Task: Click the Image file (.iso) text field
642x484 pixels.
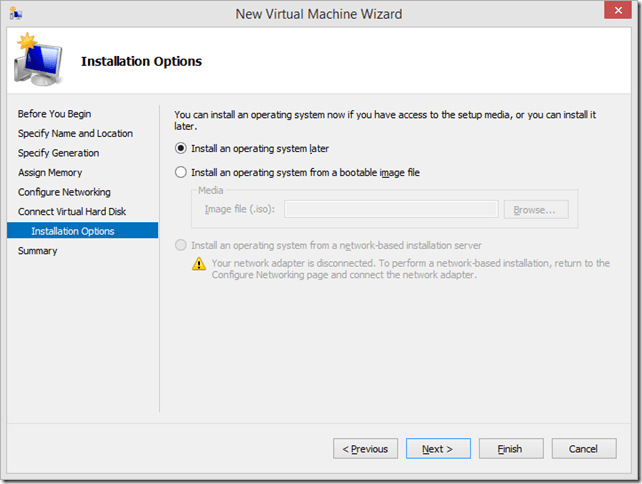Action: coord(391,209)
